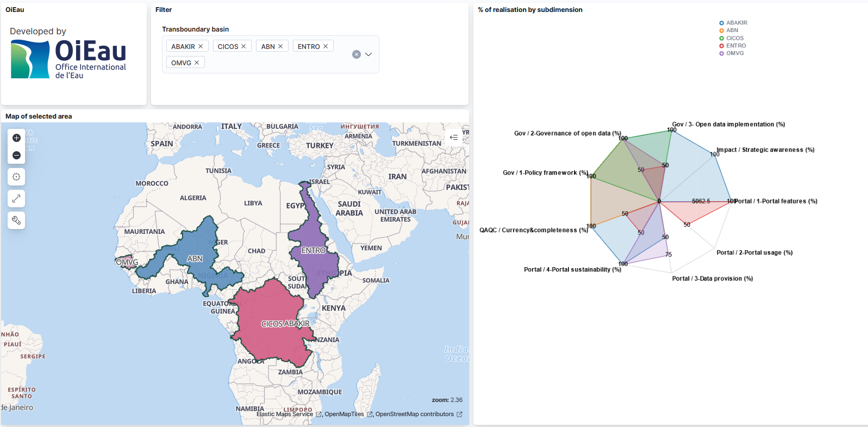This screenshot has width=868, height=427.
Task: Zoom out on the map
Action: click(x=16, y=156)
